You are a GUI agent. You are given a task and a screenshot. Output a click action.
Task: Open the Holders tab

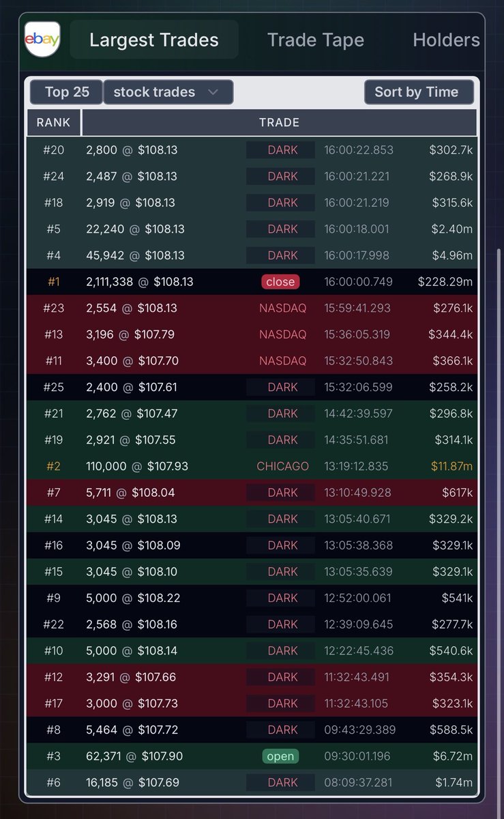tap(447, 40)
